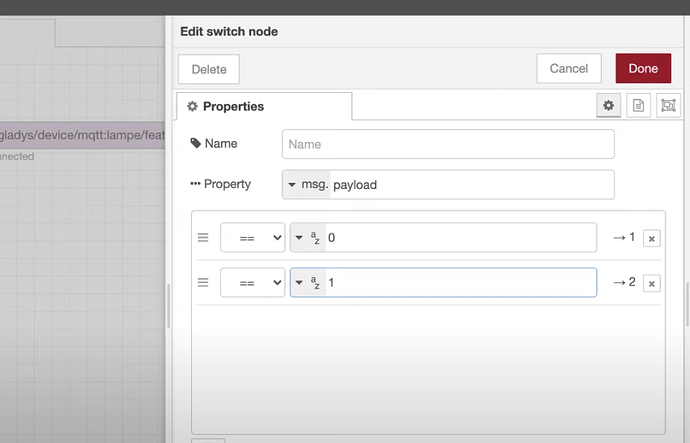This screenshot has height=443, width=690.
Task: Click the Property ellipsis icon
Action: click(195, 183)
